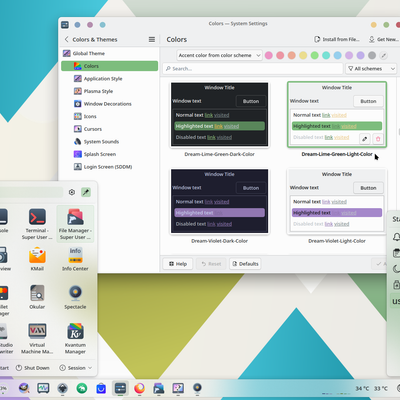The image size is (400, 400).
Task: Click the Defaults button
Action: (245, 264)
